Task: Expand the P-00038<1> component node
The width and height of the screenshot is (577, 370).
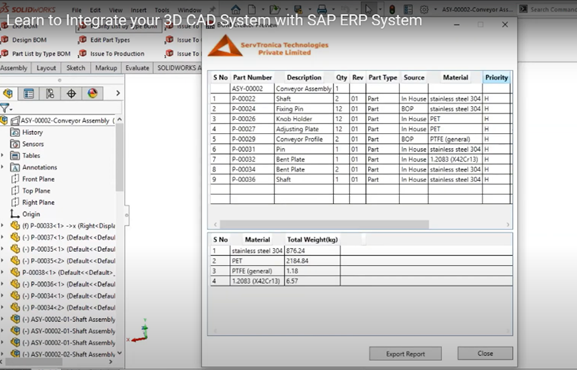Action: click(3, 272)
